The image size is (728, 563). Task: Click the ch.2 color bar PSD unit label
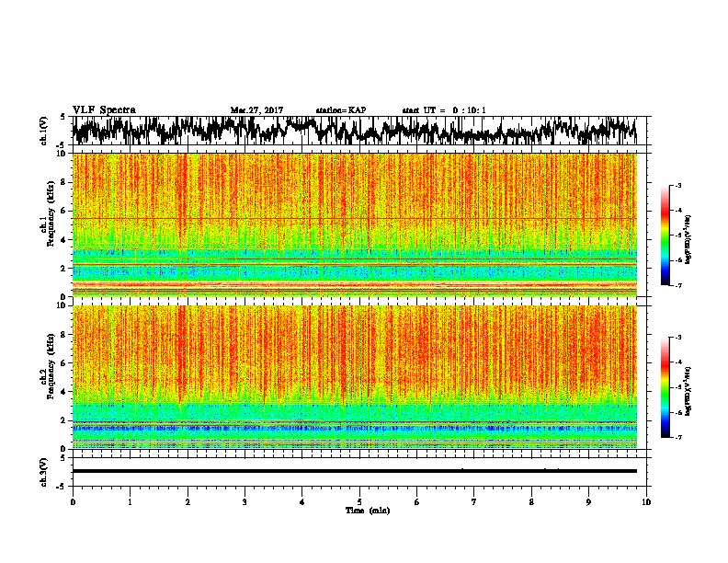click(x=688, y=392)
